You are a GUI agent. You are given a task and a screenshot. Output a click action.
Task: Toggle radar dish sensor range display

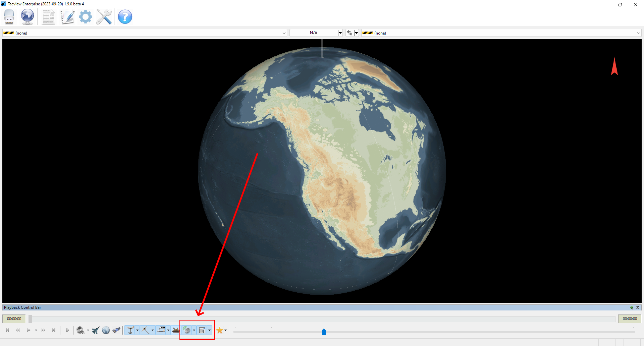(187, 330)
